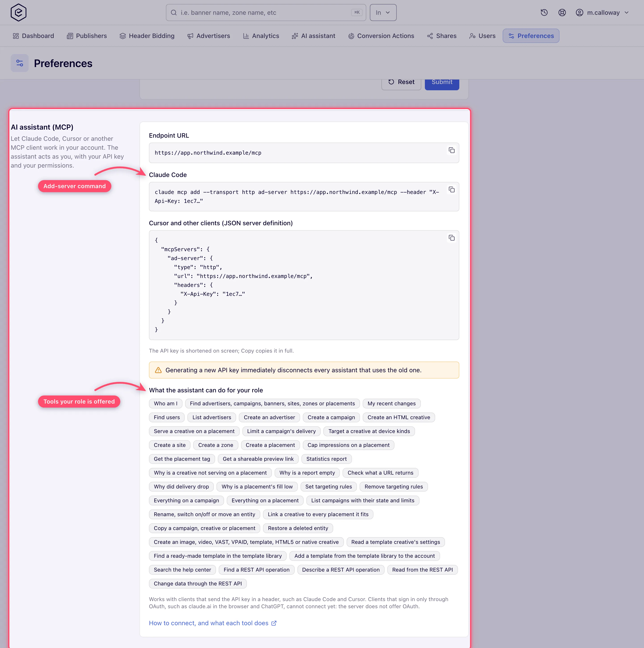This screenshot has height=648, width=644.
Task: Click the 'Get the placement tag' chip
Action: pos(182,459)
